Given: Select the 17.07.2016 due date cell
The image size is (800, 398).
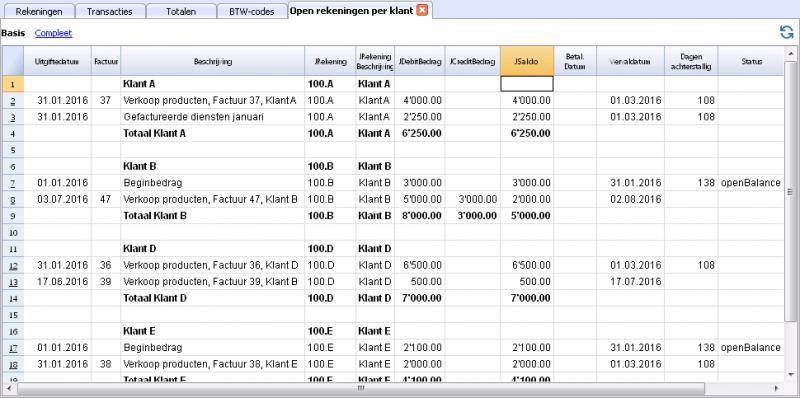Looking at the screenshot, I should click(x=631, y=282).
